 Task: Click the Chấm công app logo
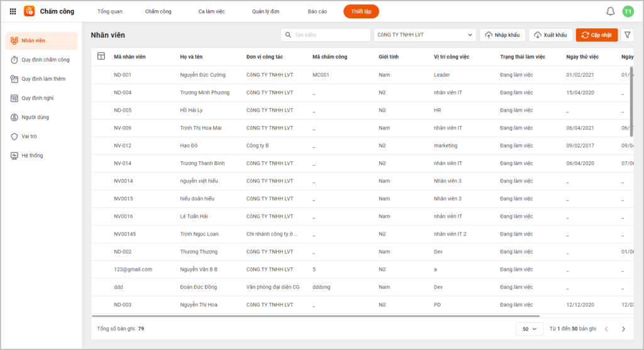pyautogui.click(x=30, y=11)
